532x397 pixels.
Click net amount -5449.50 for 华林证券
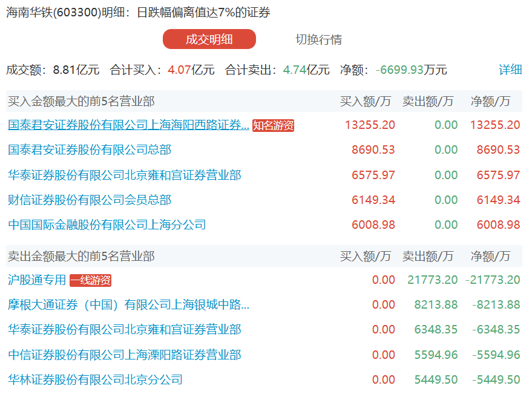496,379
